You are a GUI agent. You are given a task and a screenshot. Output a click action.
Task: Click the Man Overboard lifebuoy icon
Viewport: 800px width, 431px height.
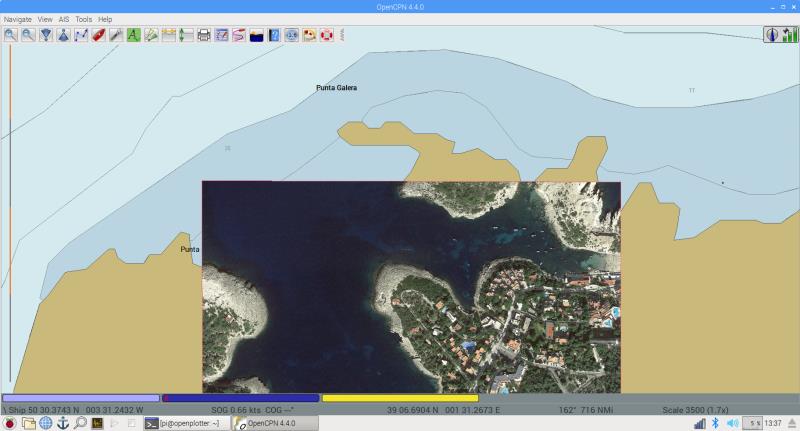(326, 35)
